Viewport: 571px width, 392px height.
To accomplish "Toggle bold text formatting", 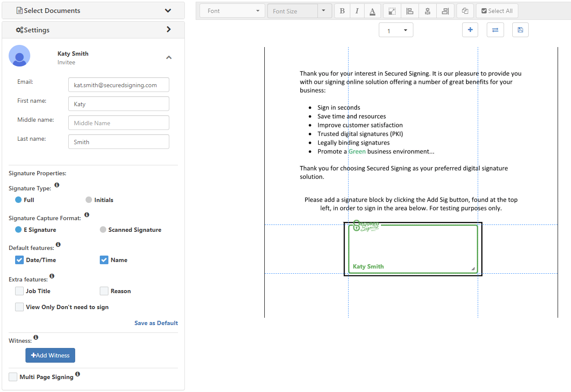I will (x=342, y=11).
